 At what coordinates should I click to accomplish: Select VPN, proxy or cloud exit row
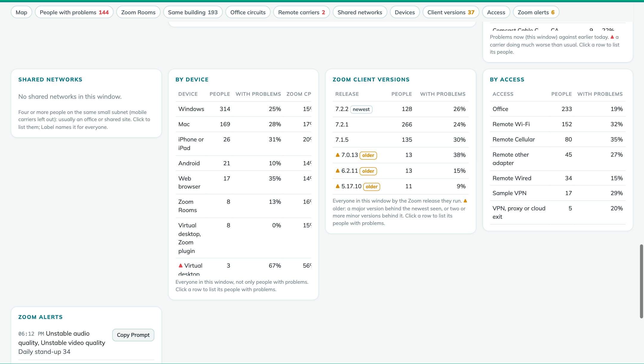pos(558,212)
